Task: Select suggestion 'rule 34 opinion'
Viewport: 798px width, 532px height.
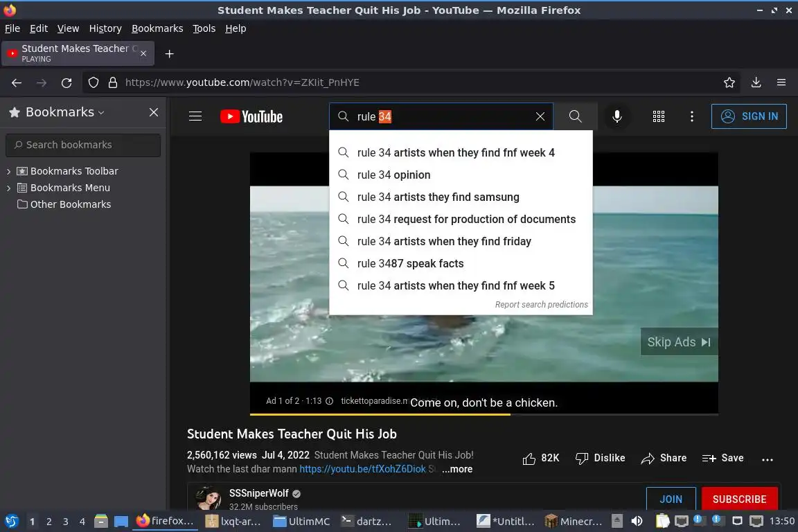Action: (x=461, y=175)
